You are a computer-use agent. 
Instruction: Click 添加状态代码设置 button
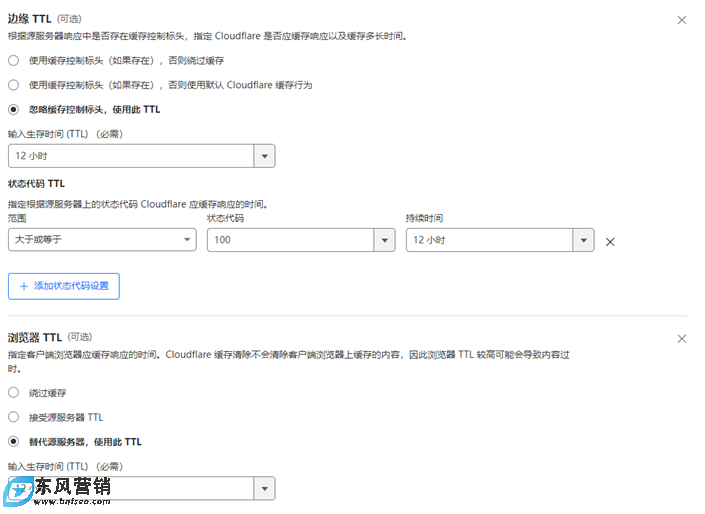click(64, 286)
